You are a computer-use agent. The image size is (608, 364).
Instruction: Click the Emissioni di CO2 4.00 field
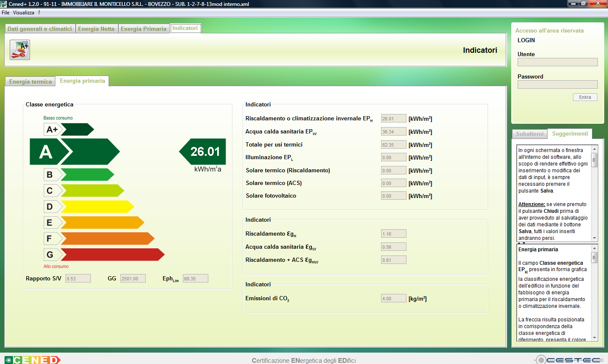tap(394, 299)
